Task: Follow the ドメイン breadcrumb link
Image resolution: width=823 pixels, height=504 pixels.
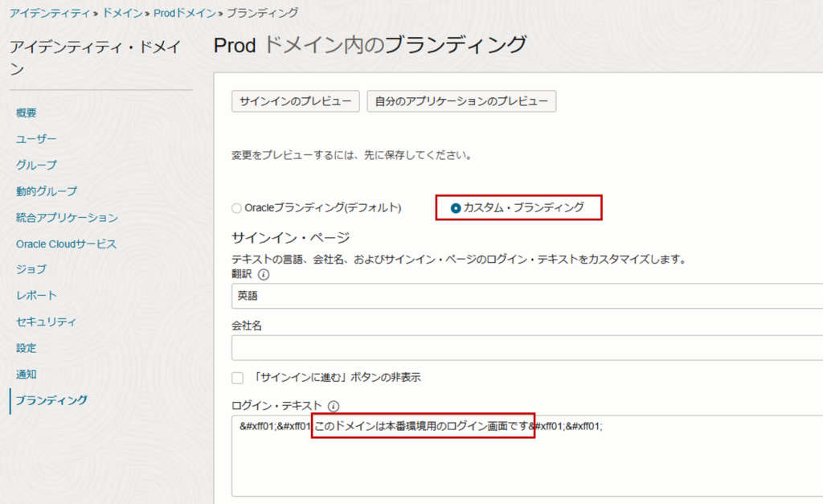Action: 122,13
